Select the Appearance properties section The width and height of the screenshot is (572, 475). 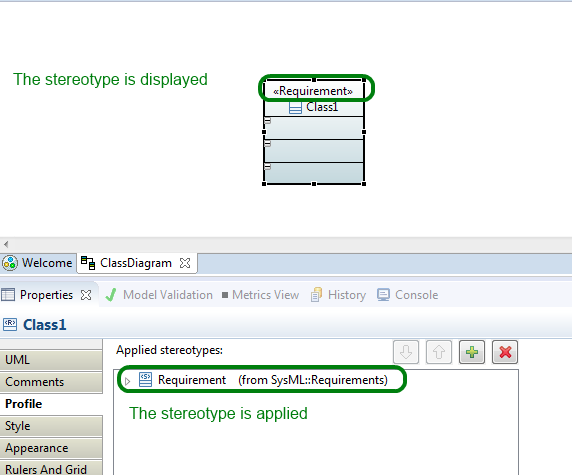click(x=51, y=448)
